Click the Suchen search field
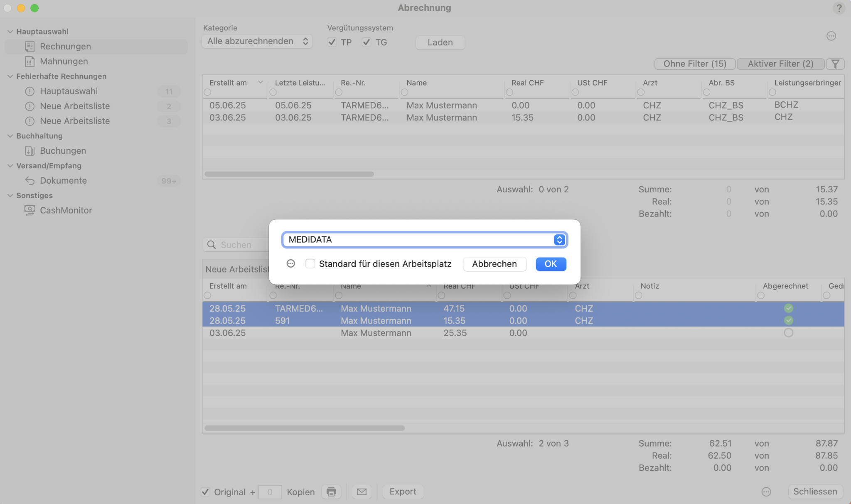851x504 pixels. (x=236, y=245)
